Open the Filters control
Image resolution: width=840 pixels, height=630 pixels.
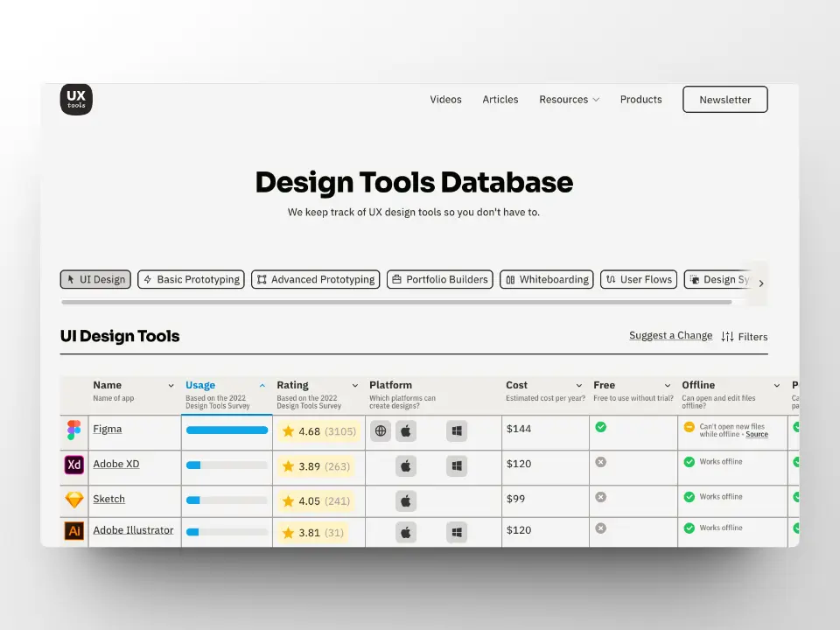(745, 337)
